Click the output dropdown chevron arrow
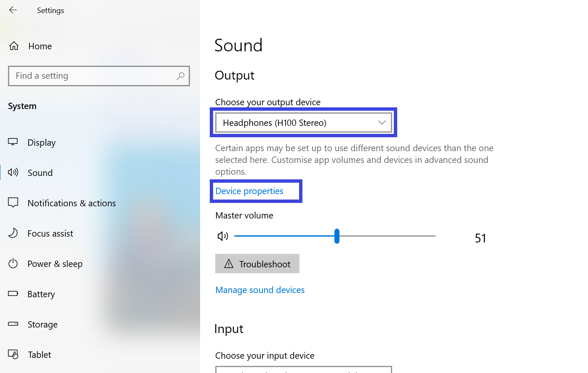 382,123
